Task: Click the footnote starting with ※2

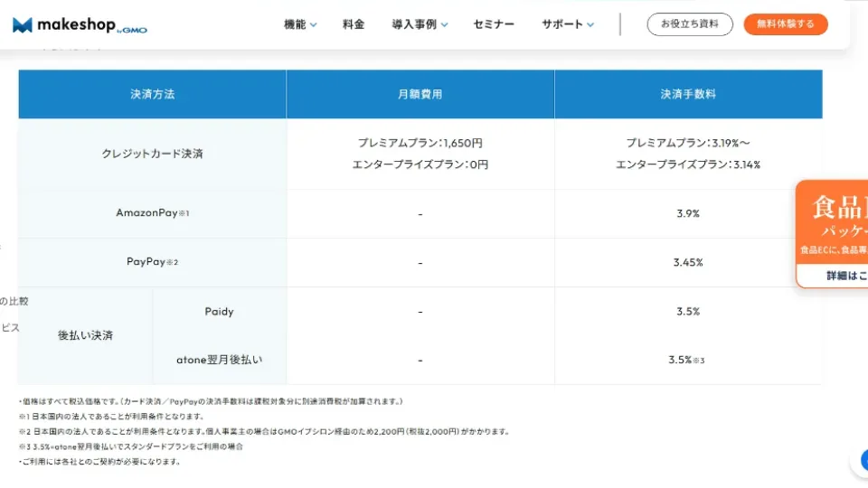Action: click(264, 431)
